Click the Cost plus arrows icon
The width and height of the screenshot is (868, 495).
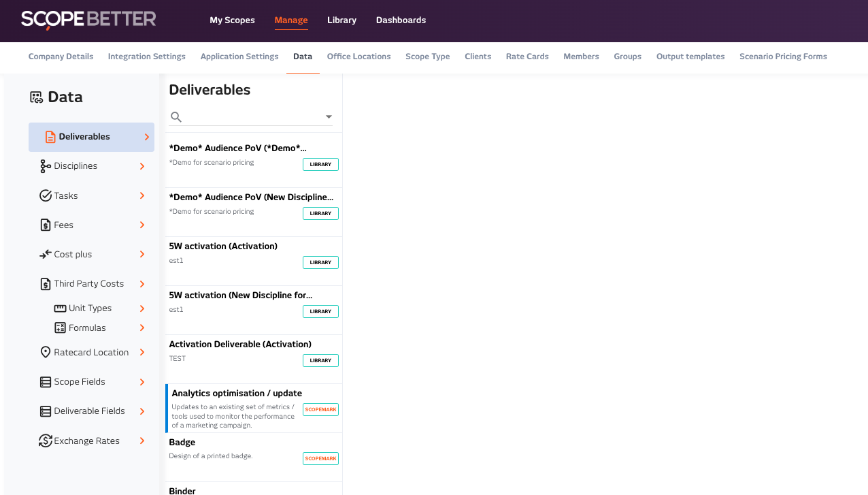[x=46, y=254]
